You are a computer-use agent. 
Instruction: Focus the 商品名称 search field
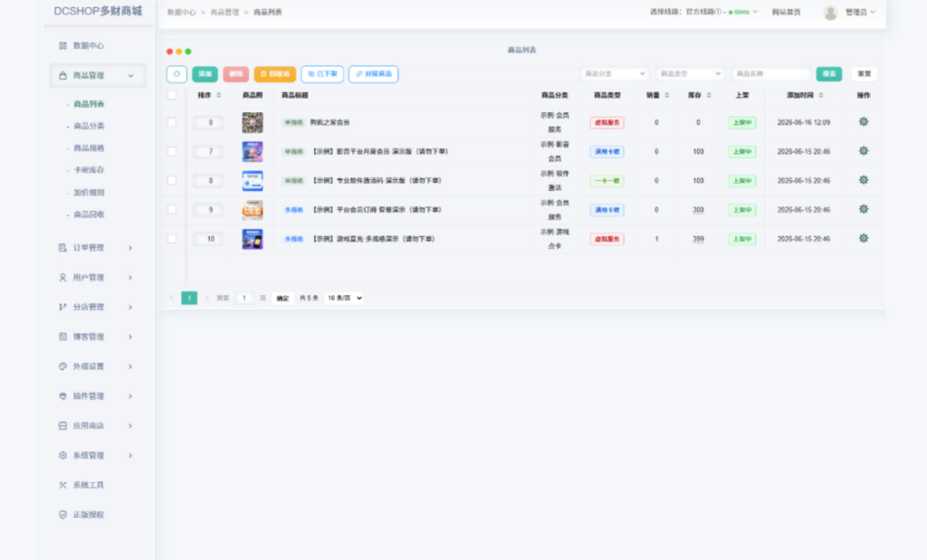click(771, 74)
